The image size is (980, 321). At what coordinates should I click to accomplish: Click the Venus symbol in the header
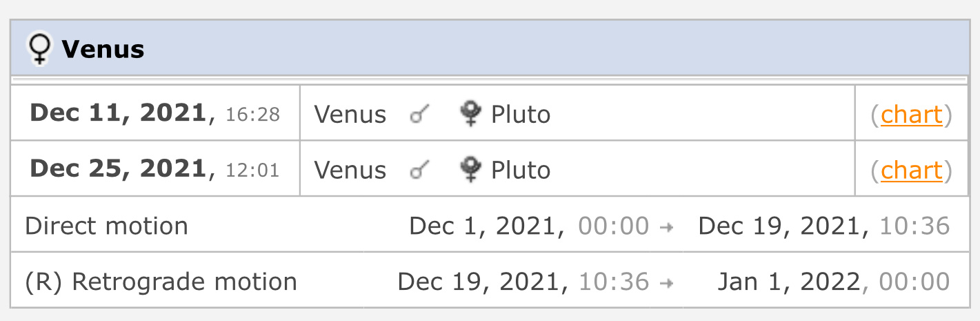(41, 50)
